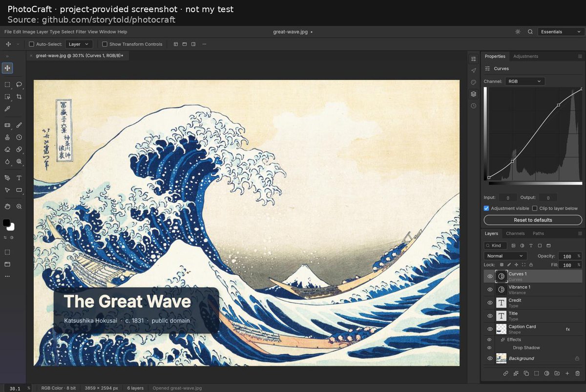Check the Clip to layer below box
This screenshot has height=392, width=586.
click(535, 208)
